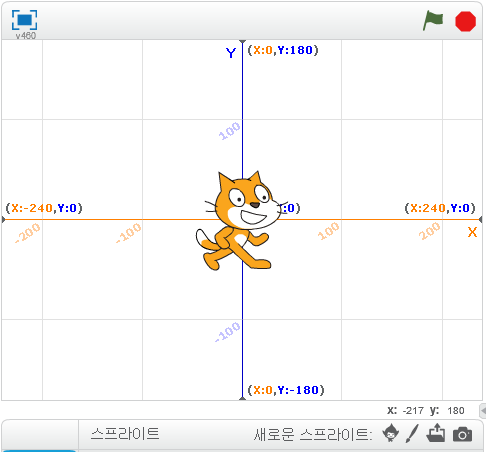Screen dimensions: 486x452
Task: Click the Scratch cat sprite on stage
Action: (x=238, y=221)
